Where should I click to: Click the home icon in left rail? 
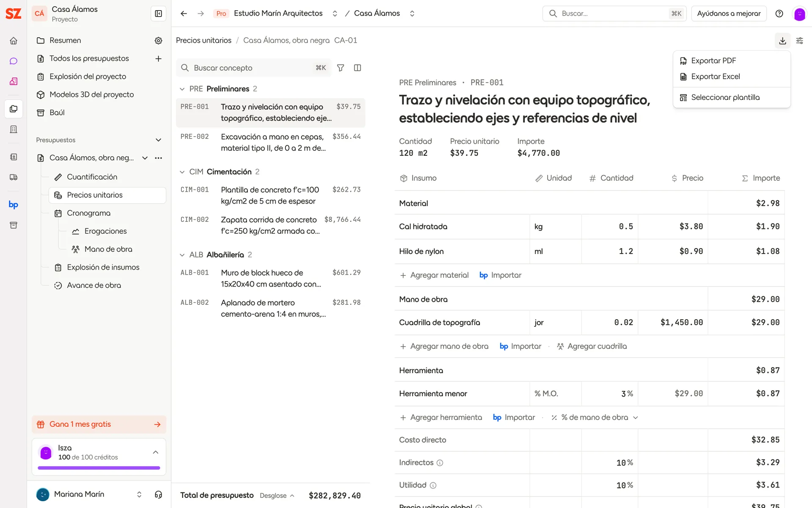pyautogui.click(x=14, y=41)
